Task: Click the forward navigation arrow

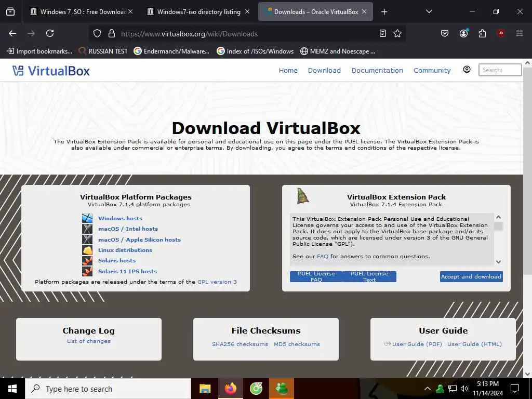Action: tap(31, 33)
